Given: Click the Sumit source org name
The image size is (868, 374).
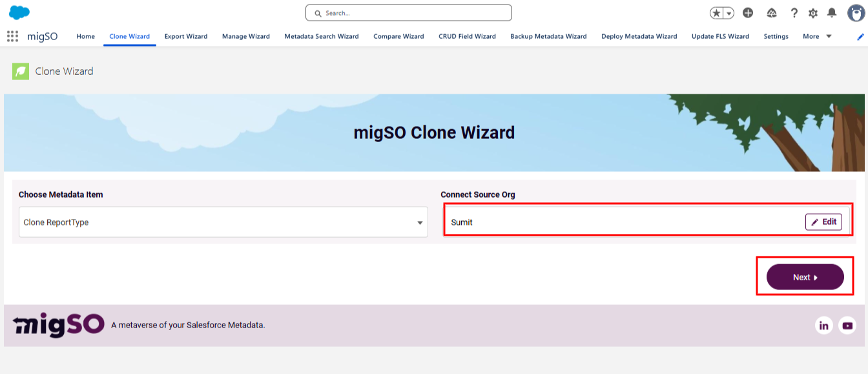Looking at the screenshot, I should click(x=462, y=222).
